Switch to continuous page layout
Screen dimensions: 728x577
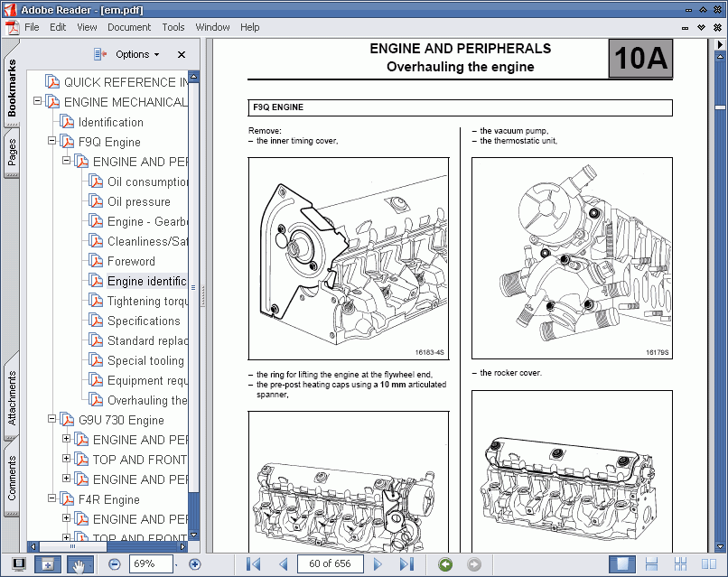click(x=650, y=564)
